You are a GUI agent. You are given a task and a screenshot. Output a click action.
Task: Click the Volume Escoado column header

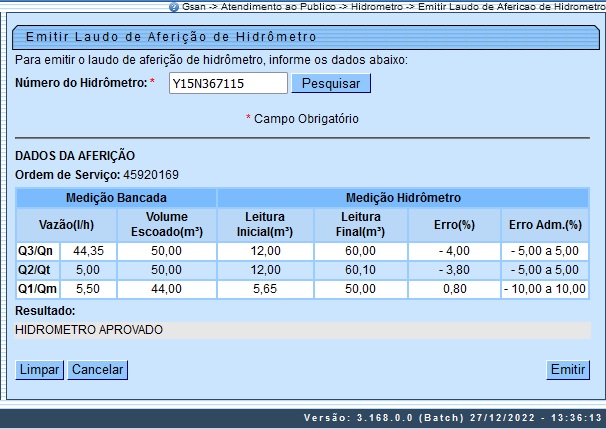click(x=166, y=224)
